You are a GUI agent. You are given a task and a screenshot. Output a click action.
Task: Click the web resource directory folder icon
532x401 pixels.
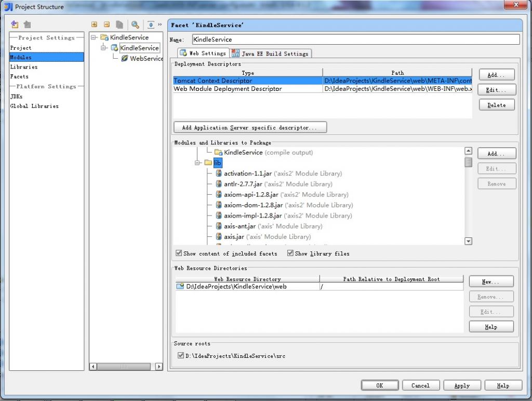click(x=180, y=286)
